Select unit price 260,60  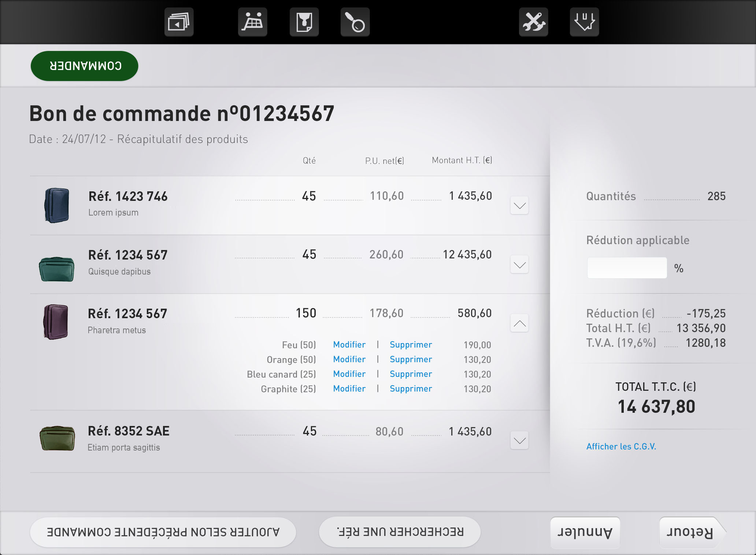pos(386,254)
